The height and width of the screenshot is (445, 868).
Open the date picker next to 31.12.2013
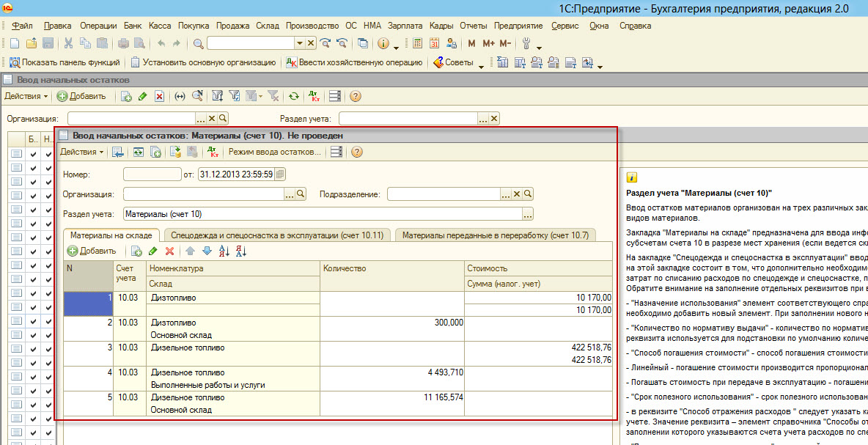280,174
